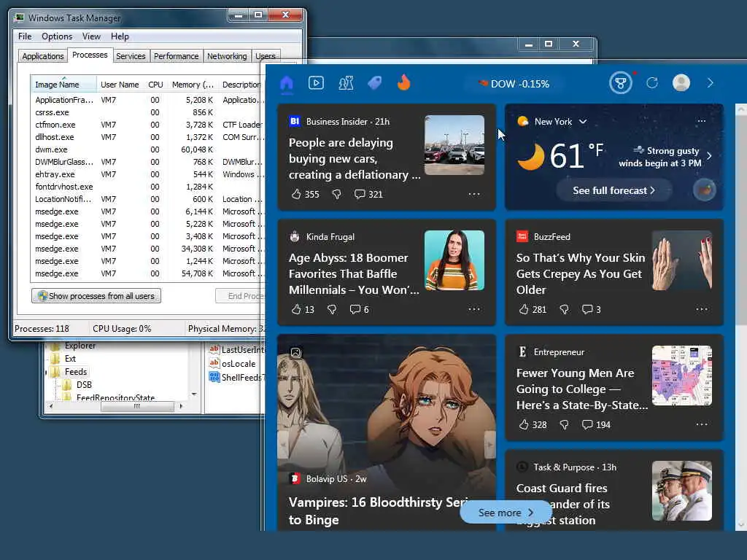
Task: Open the Home feed icon in widgets panel
Action: 286,83
